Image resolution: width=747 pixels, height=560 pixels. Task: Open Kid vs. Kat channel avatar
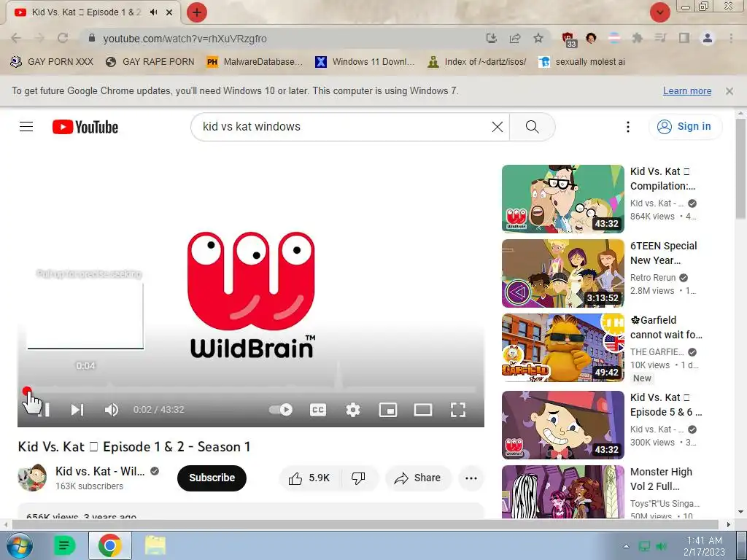[32, 478]
